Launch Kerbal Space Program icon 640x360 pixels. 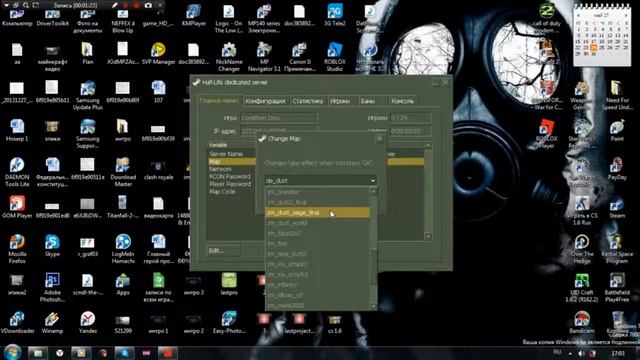(617, 249)
